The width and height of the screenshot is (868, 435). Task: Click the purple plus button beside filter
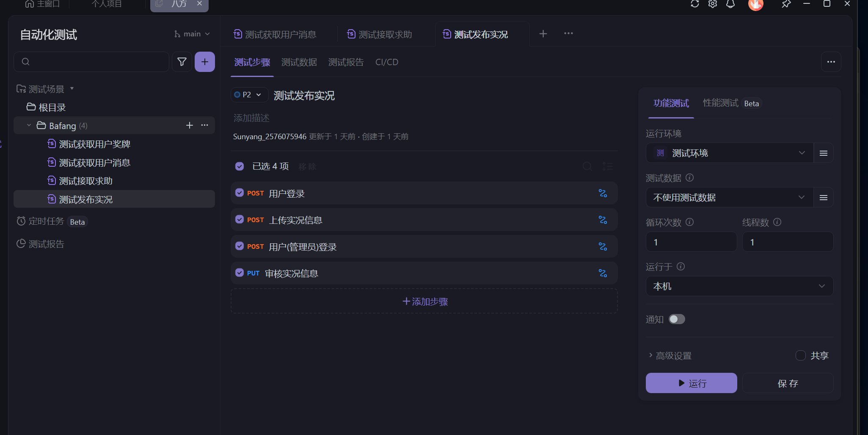[205, 62]
